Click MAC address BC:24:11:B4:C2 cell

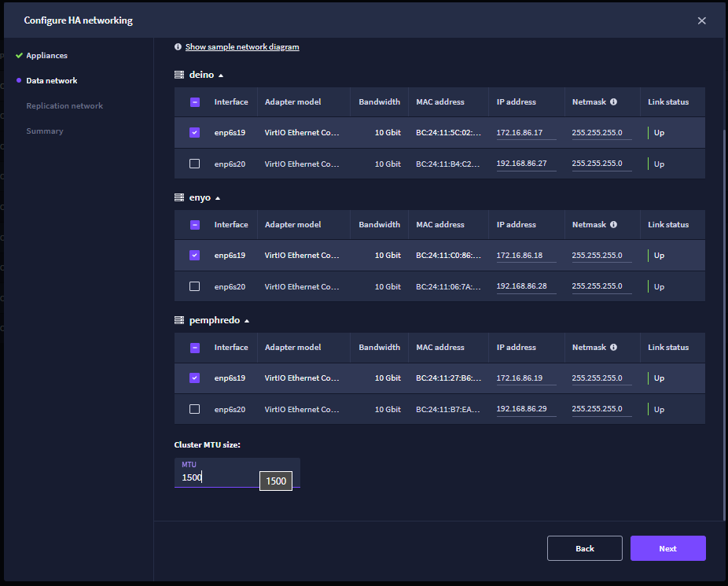tap(448, 164)
